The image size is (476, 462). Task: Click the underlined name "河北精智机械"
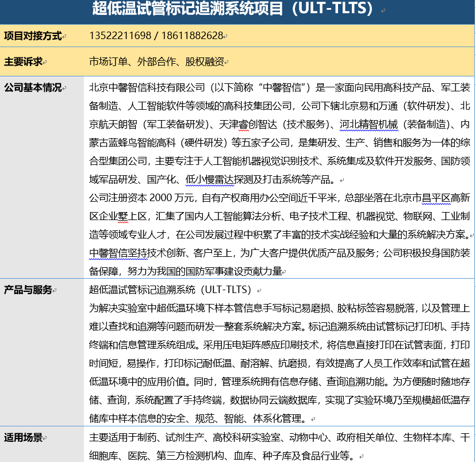pos(368,124)
